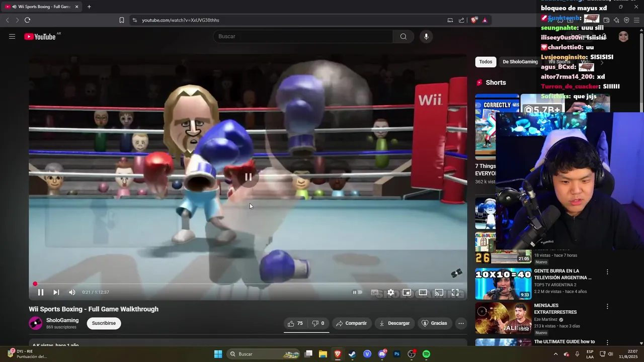
Task: Pause the video with the player's pause button
Action: coord(41,292)
